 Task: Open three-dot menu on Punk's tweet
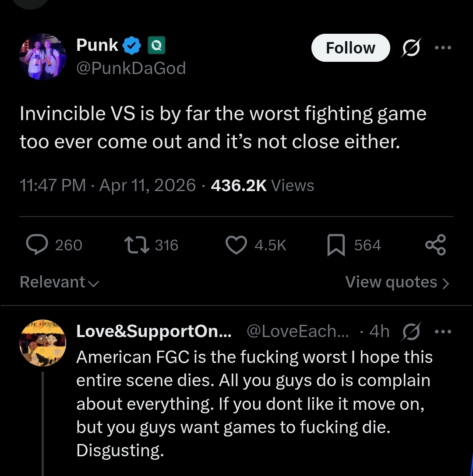[x=443, y=47]
